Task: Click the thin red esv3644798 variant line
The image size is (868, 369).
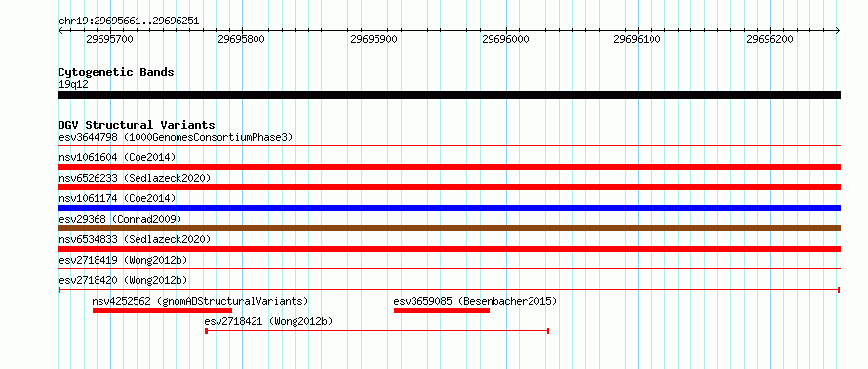Action: click(449, 146)
